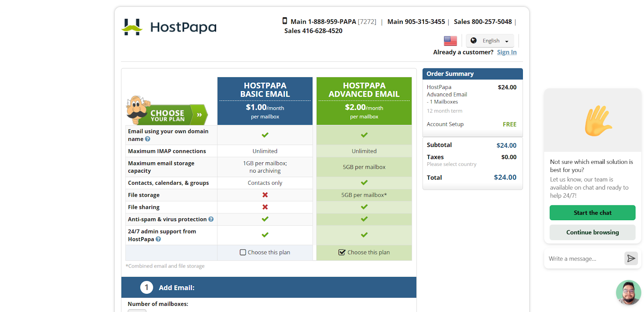Click Basic checkmark for Anti-spam & virus protection
The image size is (644, 312).
click(x=265, y=219)
